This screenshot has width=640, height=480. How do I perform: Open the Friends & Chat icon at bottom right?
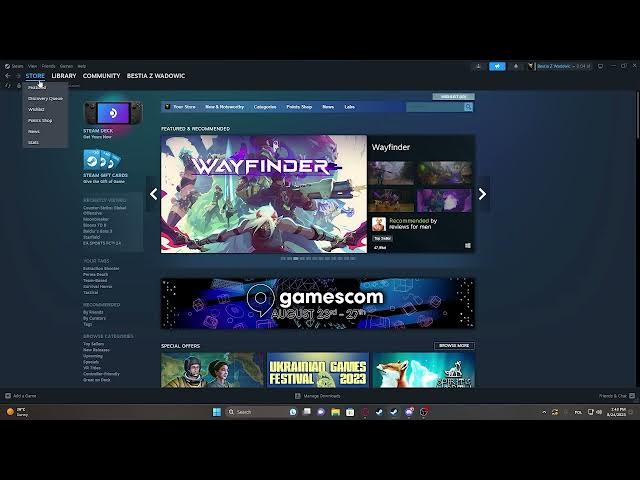click(632, 396)
